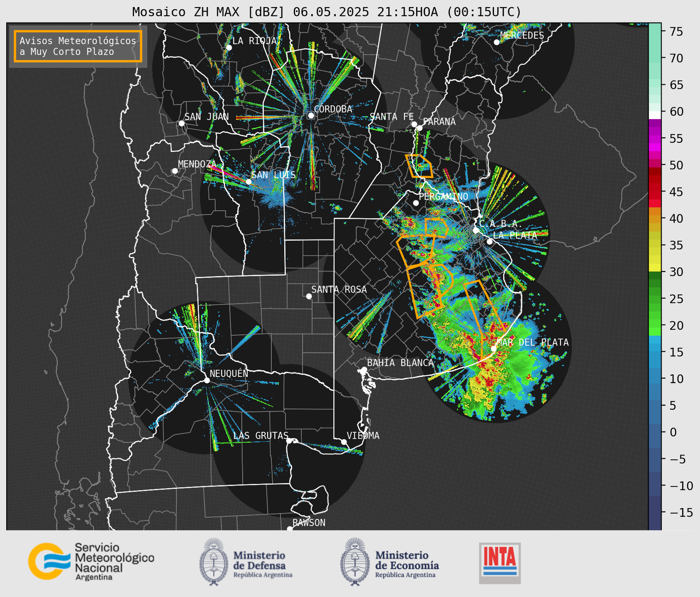Click the C.A.B.A. city marker
The width and height of the screenshot is (700, 597).
(x=476, y=230)
